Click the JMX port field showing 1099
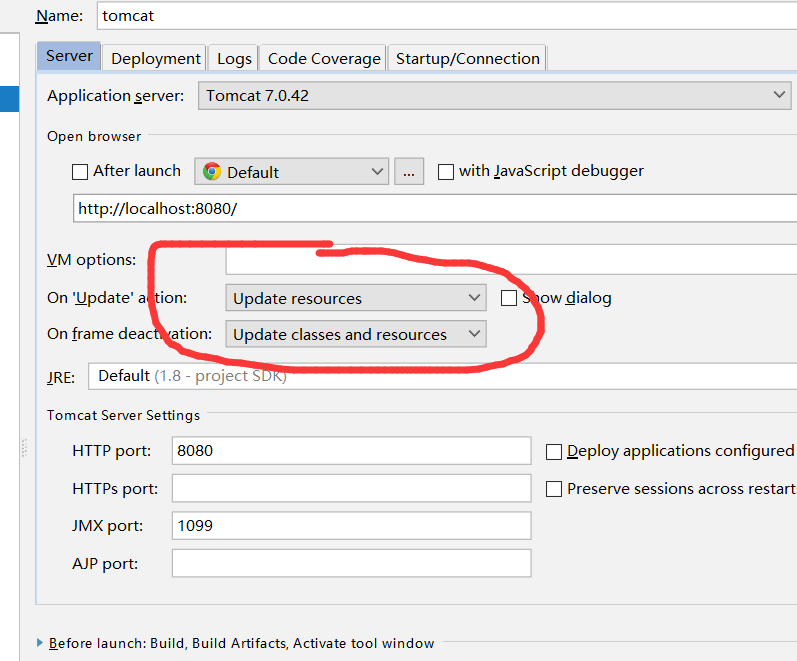The image size is (797, 661). point(352,525)
